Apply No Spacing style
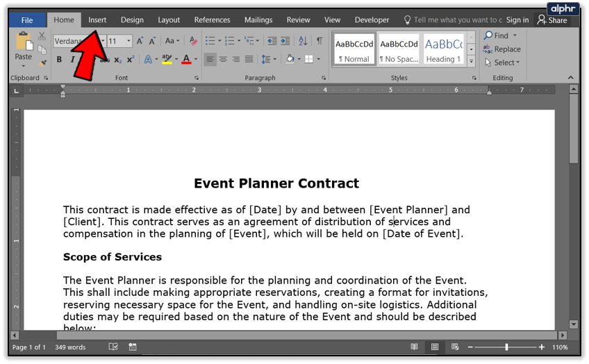This screenshot has height=364, width=589. click(399, 49)
